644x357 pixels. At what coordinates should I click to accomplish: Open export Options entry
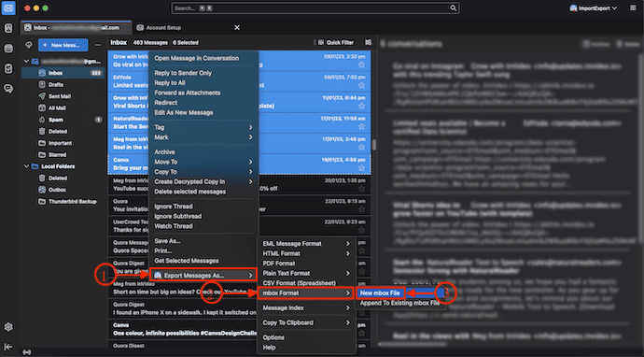click(x=306, y=337)
